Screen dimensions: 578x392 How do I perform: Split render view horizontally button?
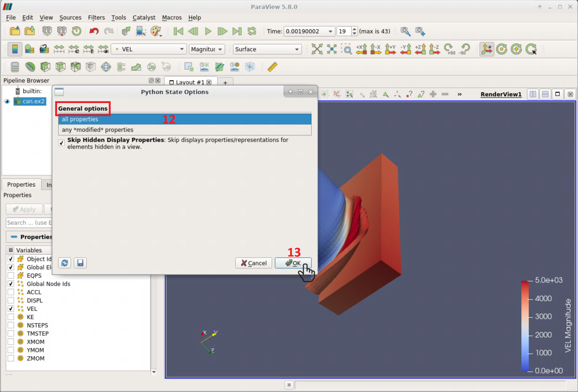point(533,94)
